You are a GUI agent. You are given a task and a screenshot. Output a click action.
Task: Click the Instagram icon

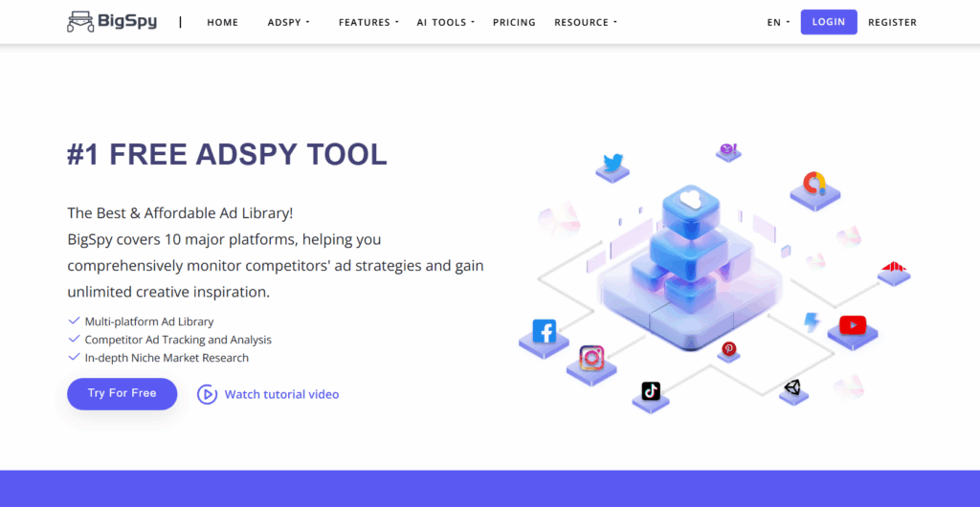click(x=591, y=358)
